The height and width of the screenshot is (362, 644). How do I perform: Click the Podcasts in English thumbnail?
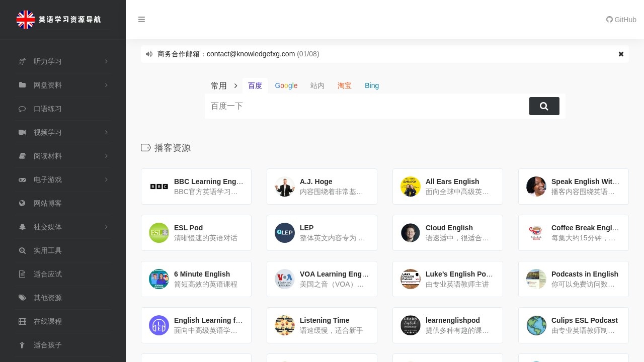pos(536,279)
